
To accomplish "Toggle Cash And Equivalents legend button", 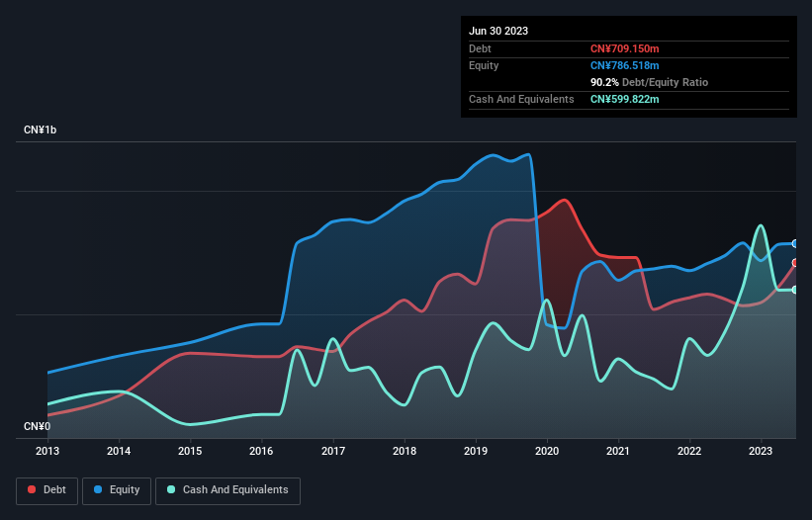I will click(x=227, y=490).
